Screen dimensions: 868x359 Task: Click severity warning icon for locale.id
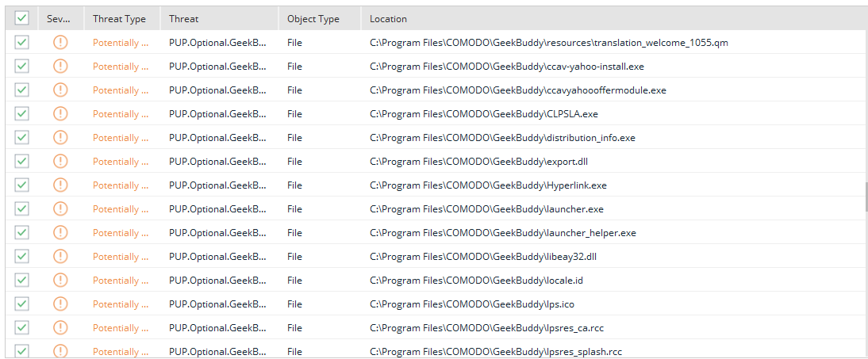(60, 280)
